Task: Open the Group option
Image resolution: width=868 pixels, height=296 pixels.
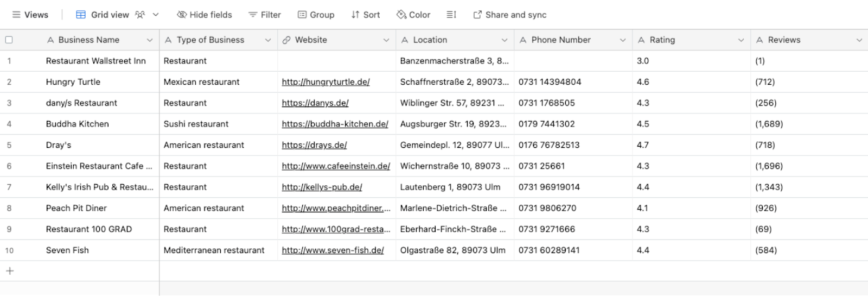Action: tap(316, 15)
